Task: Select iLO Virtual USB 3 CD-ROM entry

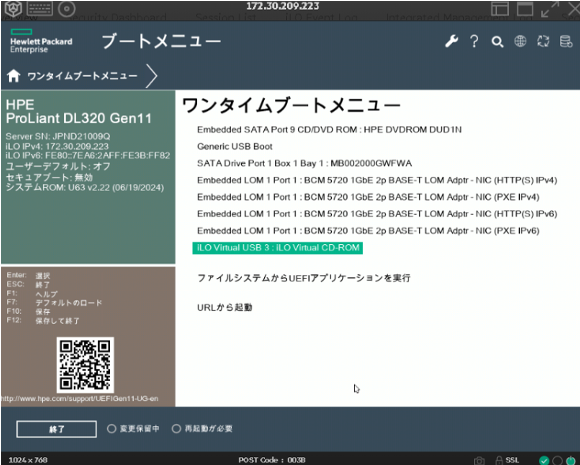Action: tap(277, 248)
